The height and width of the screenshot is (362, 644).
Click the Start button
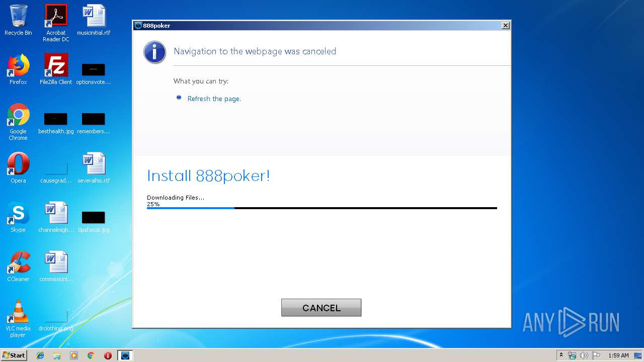(14, 355)
